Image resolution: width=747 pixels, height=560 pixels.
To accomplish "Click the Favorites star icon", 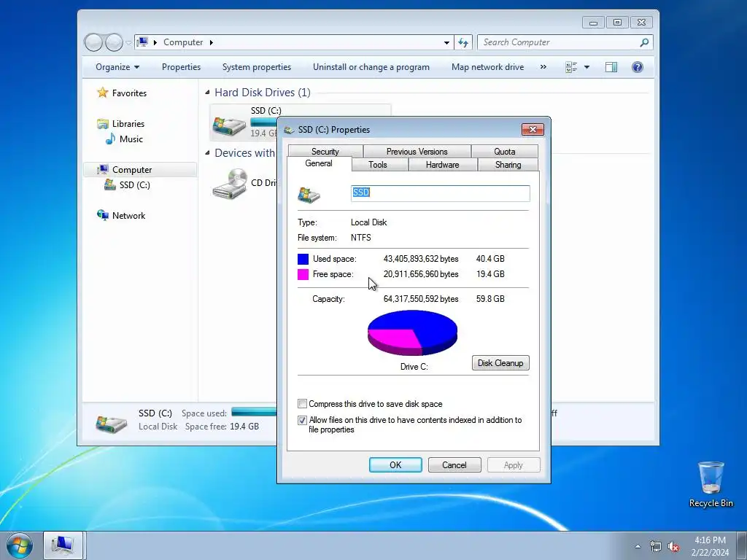I will [x=102, y=93].
